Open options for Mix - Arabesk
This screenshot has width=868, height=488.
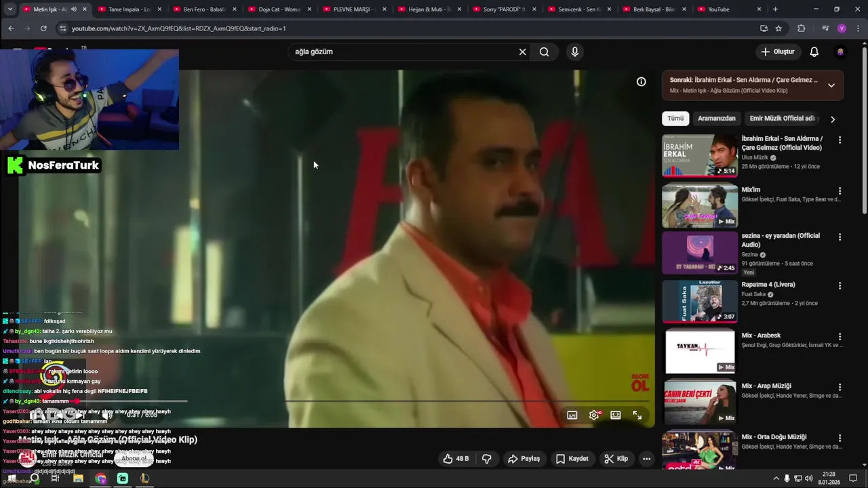[840, 337]
